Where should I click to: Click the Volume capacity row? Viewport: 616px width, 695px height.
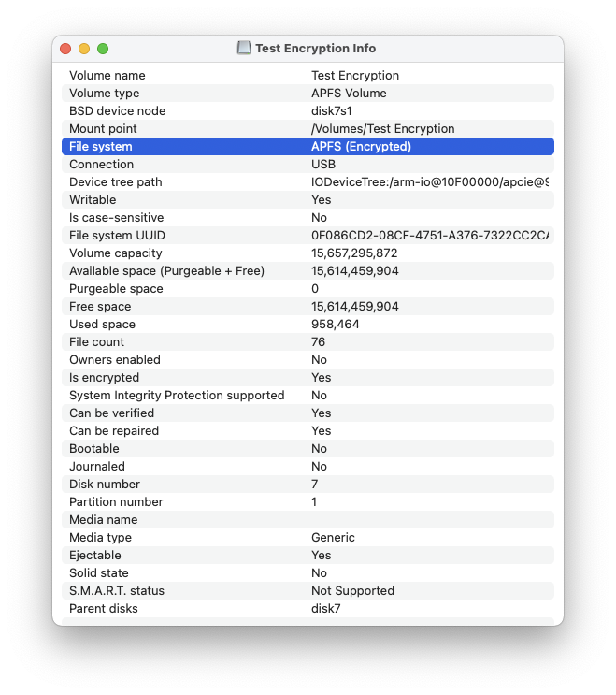tap(308, 253)
